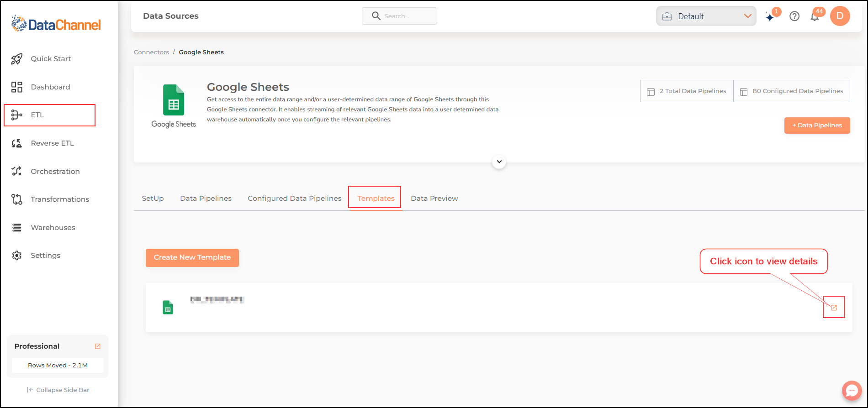Open Professional plan details icon
This screenshot has height=408, width=868.
click(97, 346)
